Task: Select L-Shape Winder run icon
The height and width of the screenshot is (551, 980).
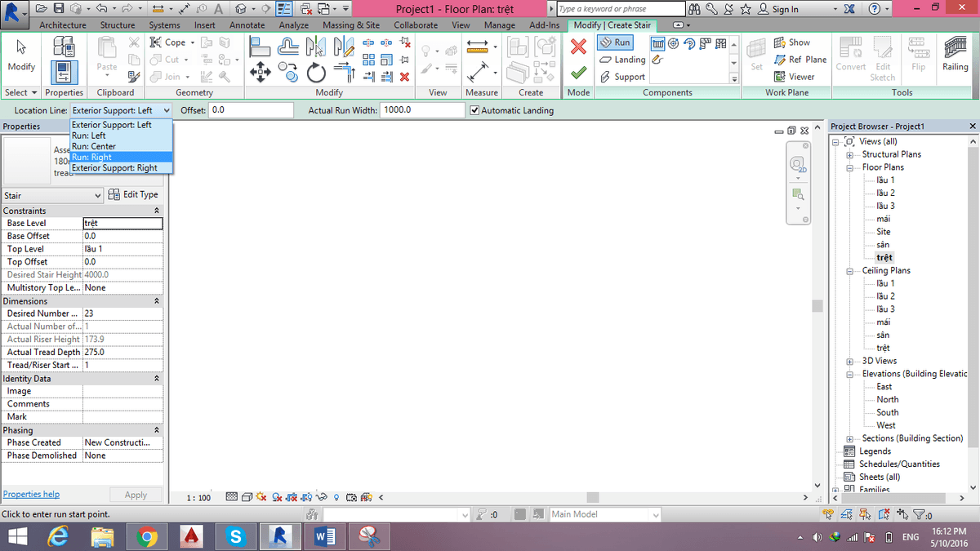Action: coord(705,44)
